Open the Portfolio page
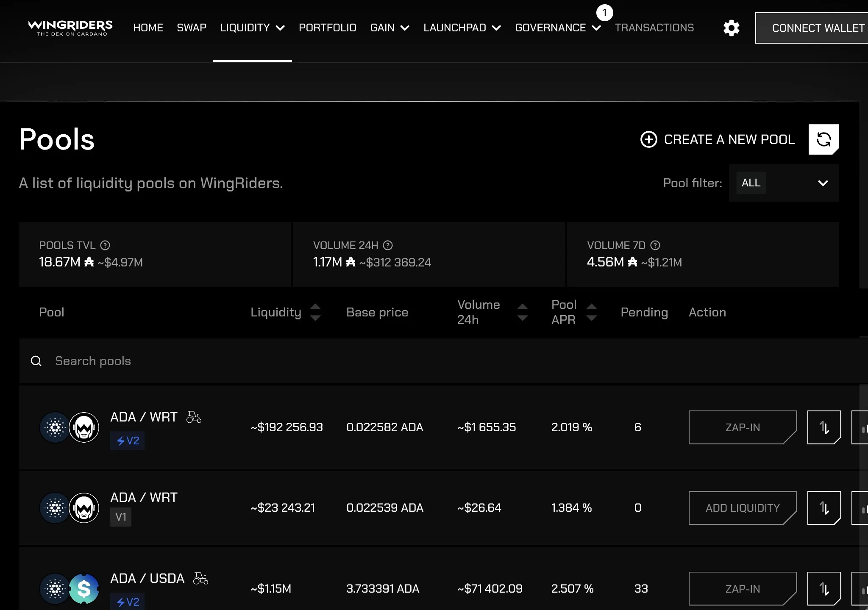Viewport: 868px width, 610px height. (x=328, y=28)
